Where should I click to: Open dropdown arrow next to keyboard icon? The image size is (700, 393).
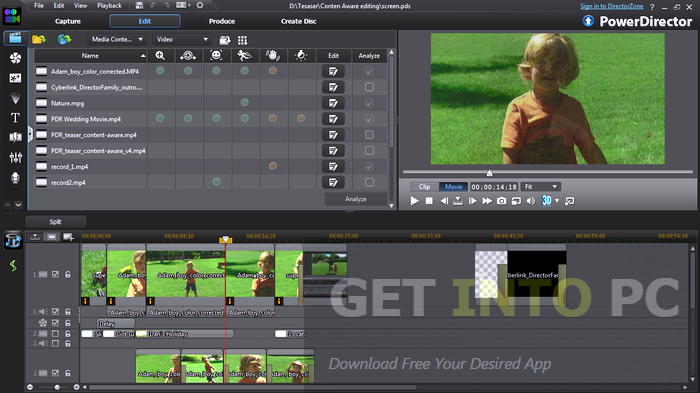(189, 5)
